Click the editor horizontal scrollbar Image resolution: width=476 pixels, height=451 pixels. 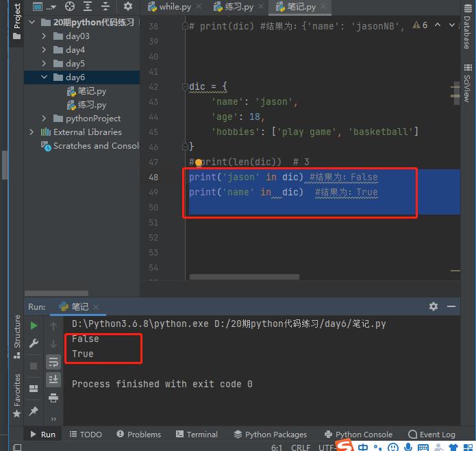coord(245,277)
